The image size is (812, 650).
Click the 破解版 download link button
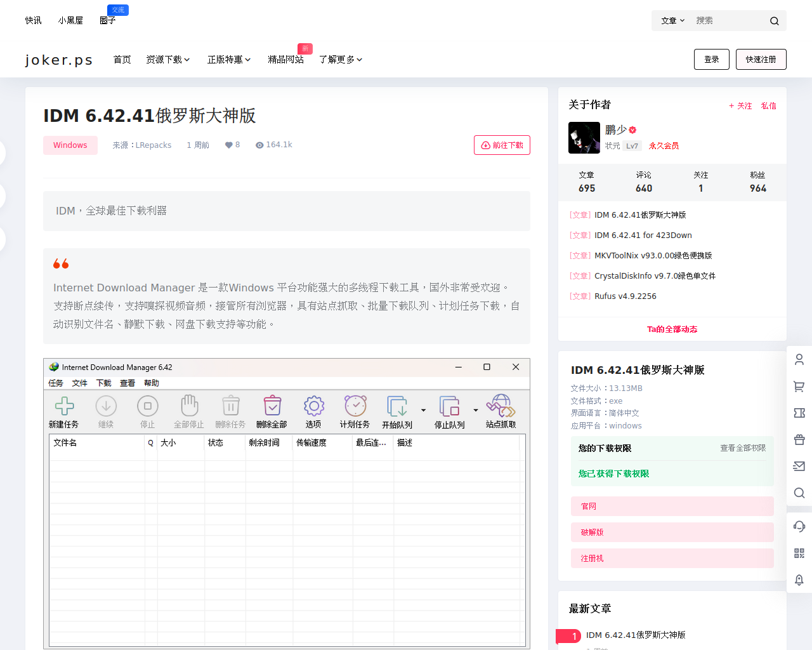point(672,533)
